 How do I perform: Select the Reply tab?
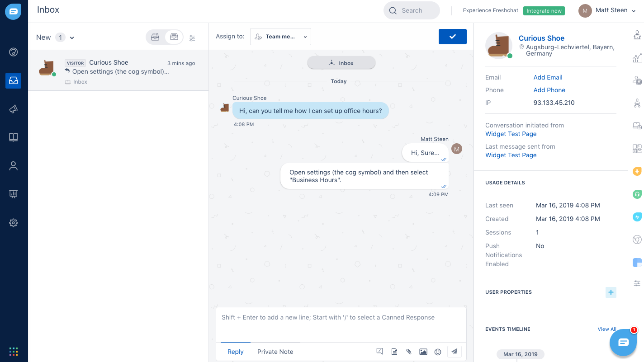235,352
